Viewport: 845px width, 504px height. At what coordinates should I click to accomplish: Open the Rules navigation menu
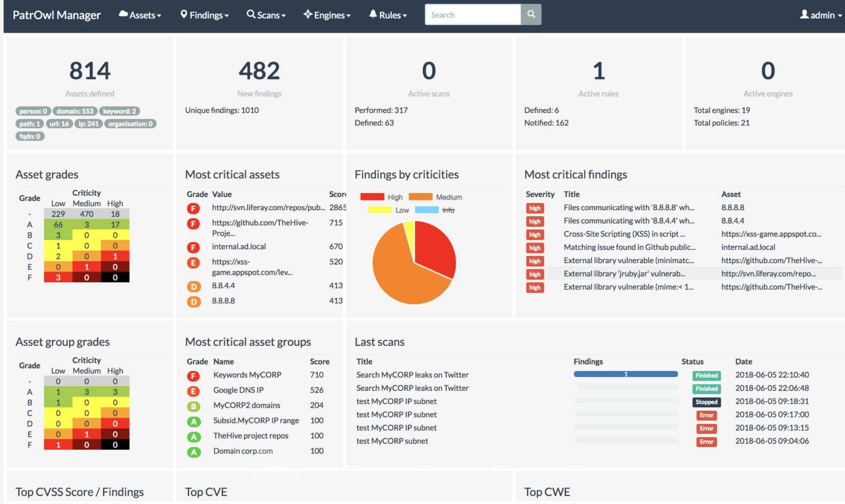(x=388, y=15)
